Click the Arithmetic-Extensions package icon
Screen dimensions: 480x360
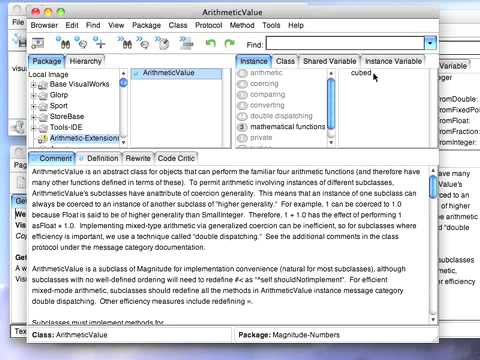[x=43, y=139]
